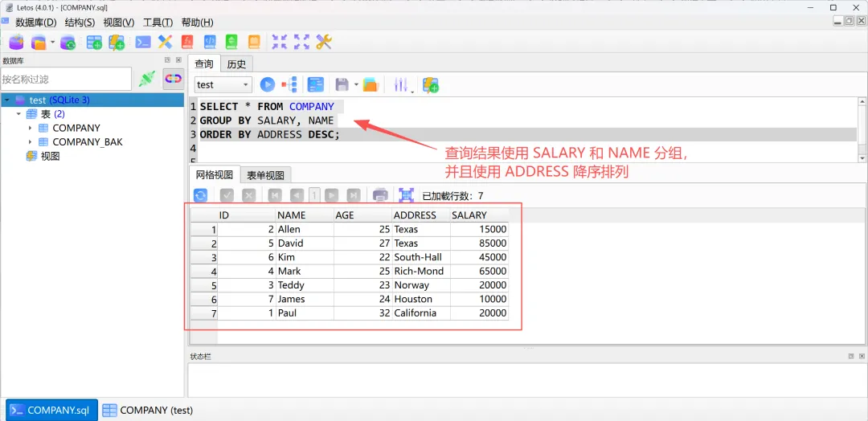Screen dimensions: 868x421
Task: Click the AGE column header
Action: (x=362, y=215)
